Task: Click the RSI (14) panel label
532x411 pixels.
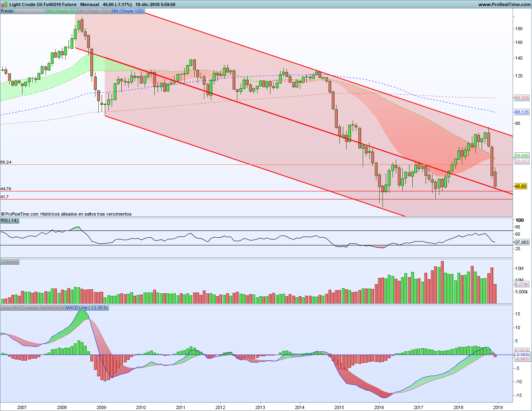Action: 10,220
